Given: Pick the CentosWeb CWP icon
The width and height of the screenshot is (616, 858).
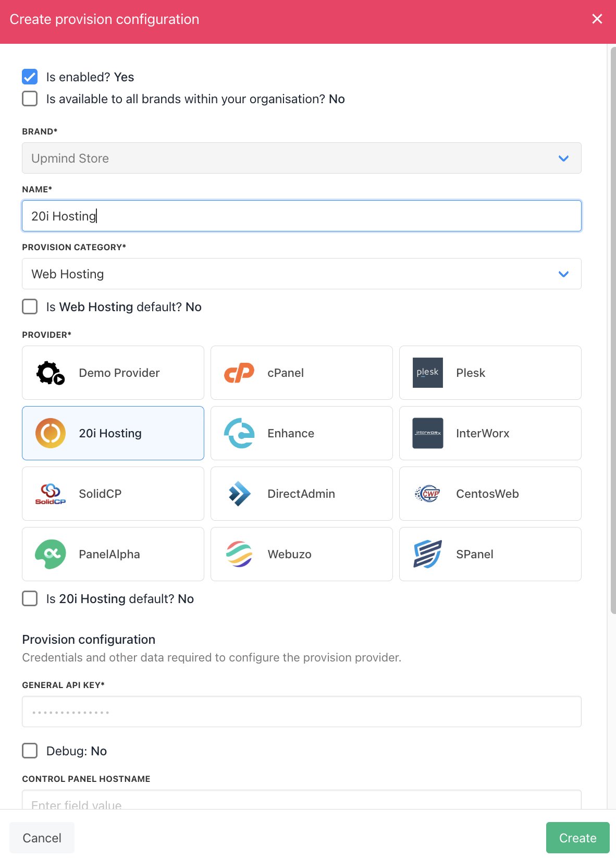Looking at the screenshot, I should pyautogui.click(x=428, y=494).
